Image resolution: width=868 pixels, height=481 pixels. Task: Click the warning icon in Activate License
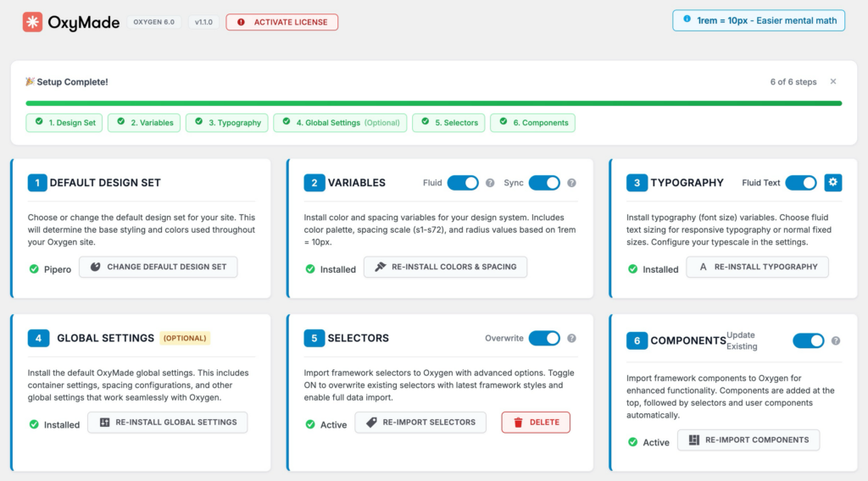[241, 22]
